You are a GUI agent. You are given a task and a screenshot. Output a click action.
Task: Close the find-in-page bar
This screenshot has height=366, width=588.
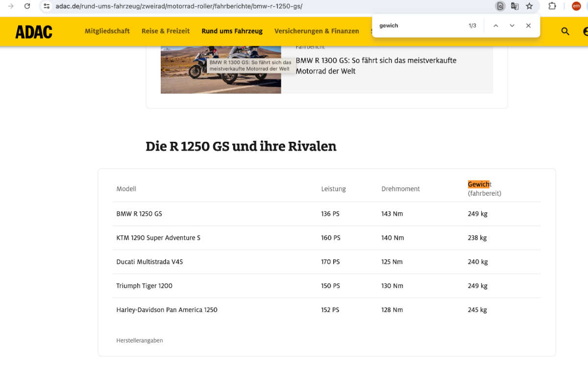528,26
